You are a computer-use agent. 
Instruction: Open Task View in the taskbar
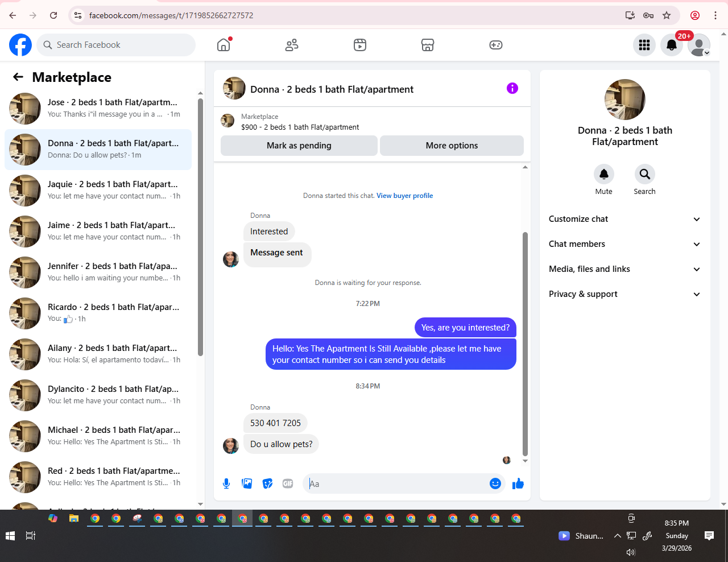click(31, 536)
